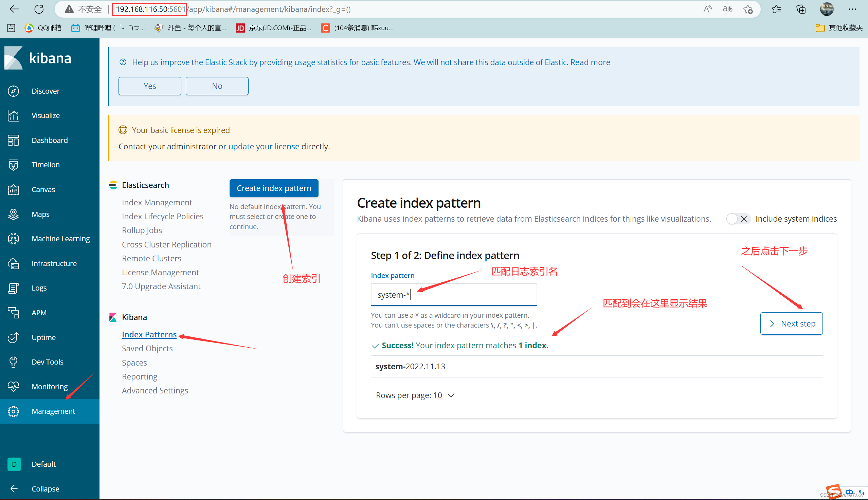This screenshot has height=500, width=868.
Task: Click Create index pattern button
Action: click(274, 188)
